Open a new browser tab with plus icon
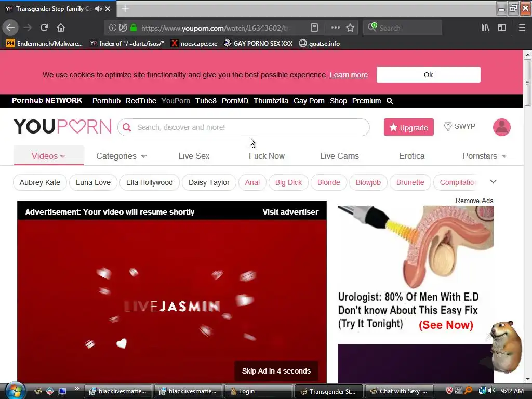532x399 pixels. tap(125, 8)
